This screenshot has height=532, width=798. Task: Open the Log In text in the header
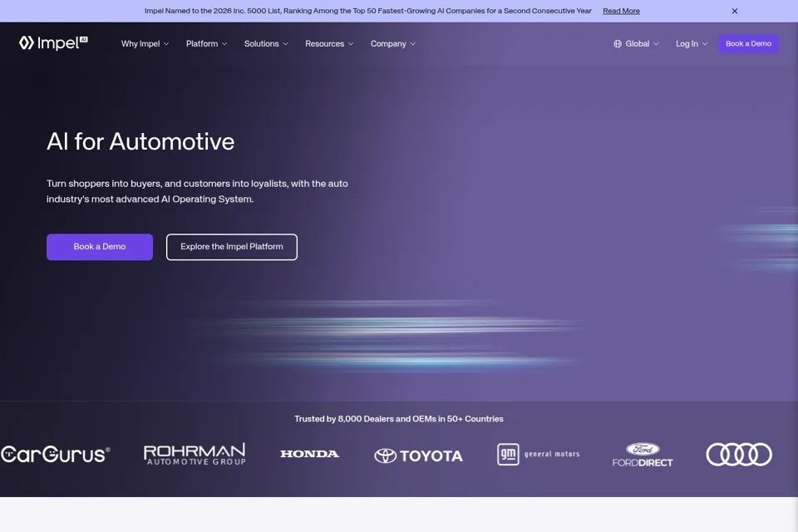687,44
